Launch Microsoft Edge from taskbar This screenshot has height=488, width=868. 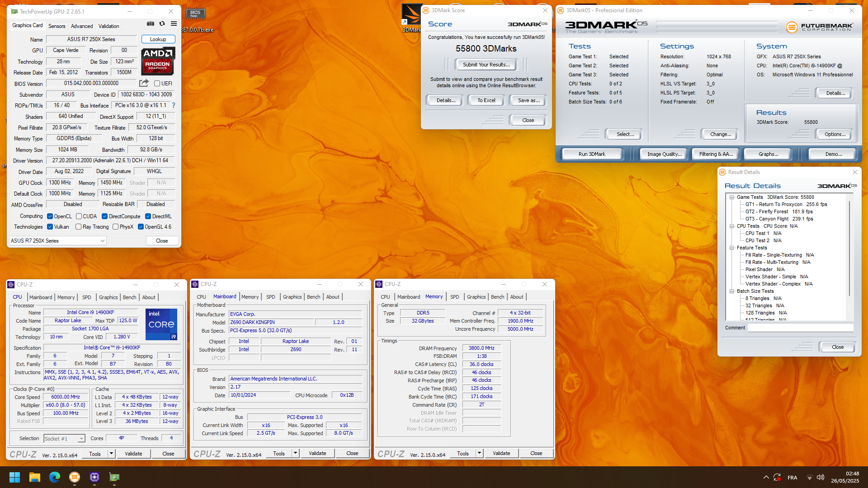55,477
